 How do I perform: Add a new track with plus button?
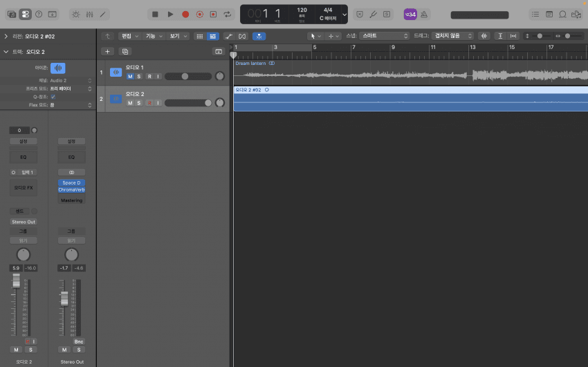click(107, 51)
